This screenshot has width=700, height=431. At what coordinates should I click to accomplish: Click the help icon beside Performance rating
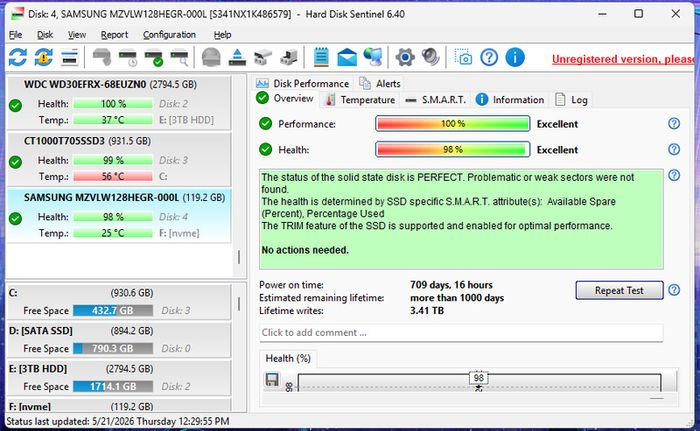coord(674,123)
